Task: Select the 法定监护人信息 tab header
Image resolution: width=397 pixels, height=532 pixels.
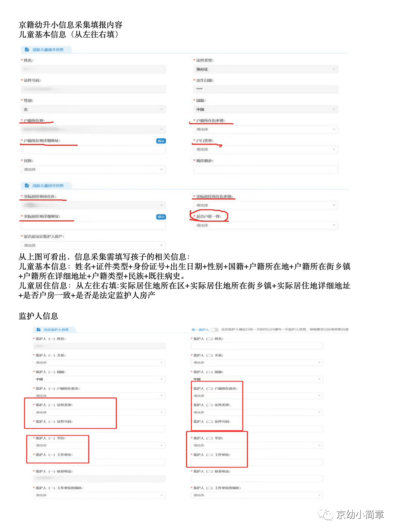Action: (56, 330)
